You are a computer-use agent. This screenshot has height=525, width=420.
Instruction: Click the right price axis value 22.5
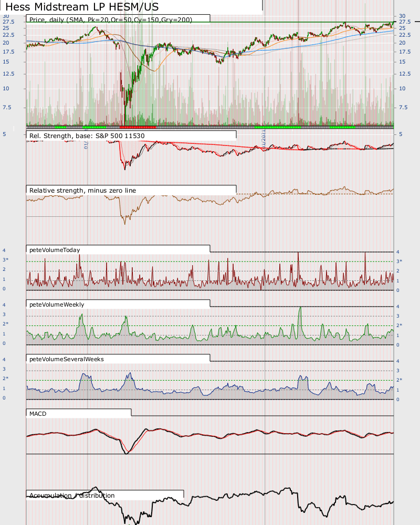[x=405, y=35]
